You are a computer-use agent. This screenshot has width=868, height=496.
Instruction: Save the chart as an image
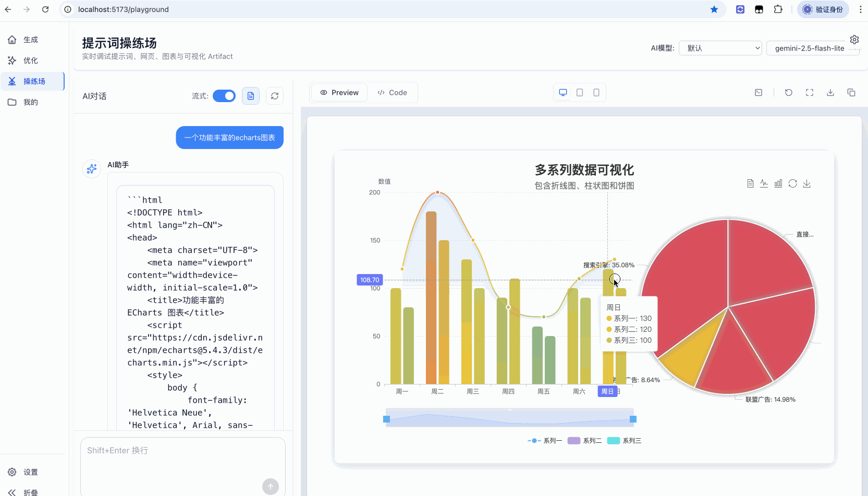pos(807,183)
